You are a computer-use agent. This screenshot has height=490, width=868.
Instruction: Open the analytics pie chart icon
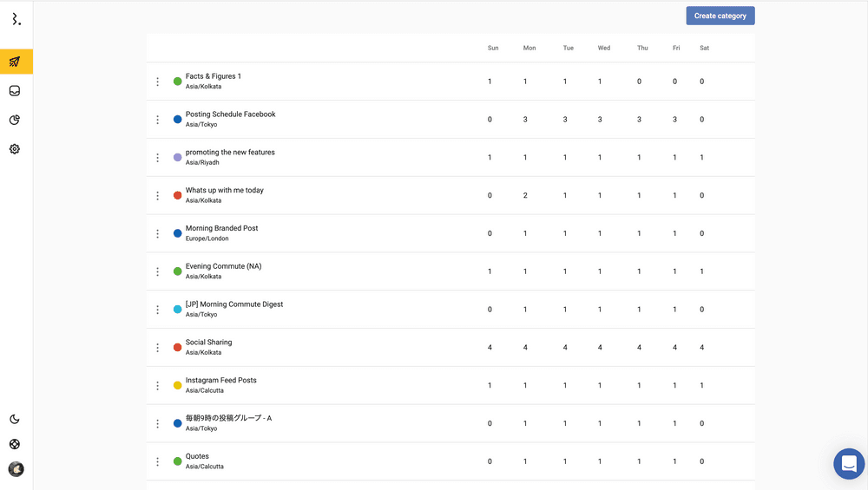click(16, 120)
